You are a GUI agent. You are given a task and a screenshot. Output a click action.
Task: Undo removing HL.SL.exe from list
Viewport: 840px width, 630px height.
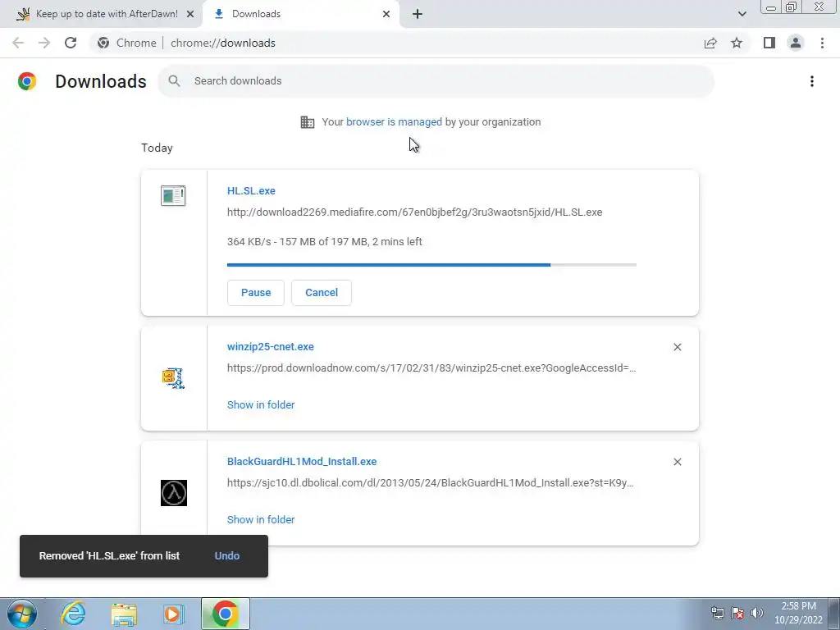click(x=227, y=555)
